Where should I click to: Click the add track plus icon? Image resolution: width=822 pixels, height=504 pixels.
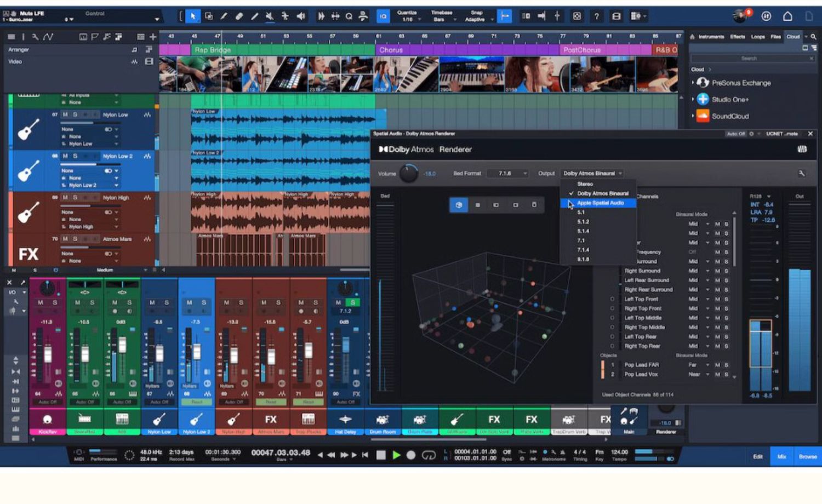pyautogui.click(x=153, y=37)
